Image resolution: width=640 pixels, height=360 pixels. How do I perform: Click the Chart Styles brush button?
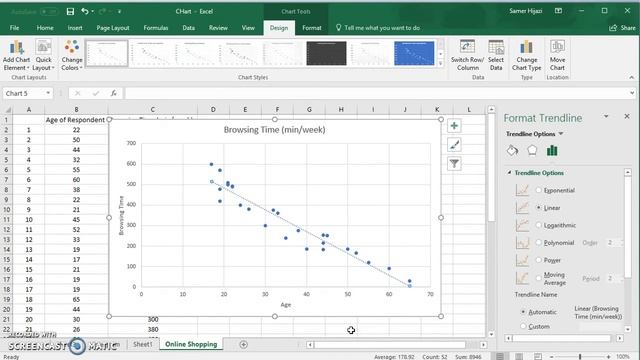[454, 144]
